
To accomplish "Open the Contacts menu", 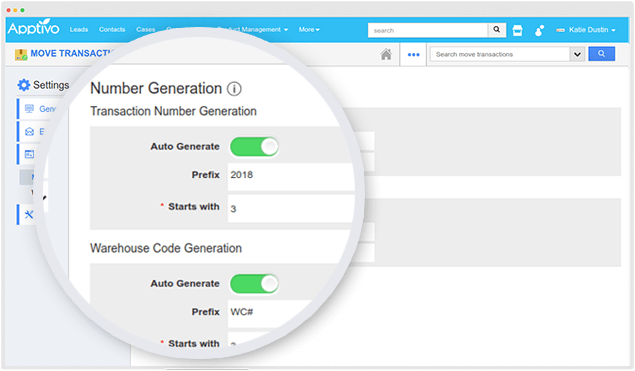I will pos(112,30).
